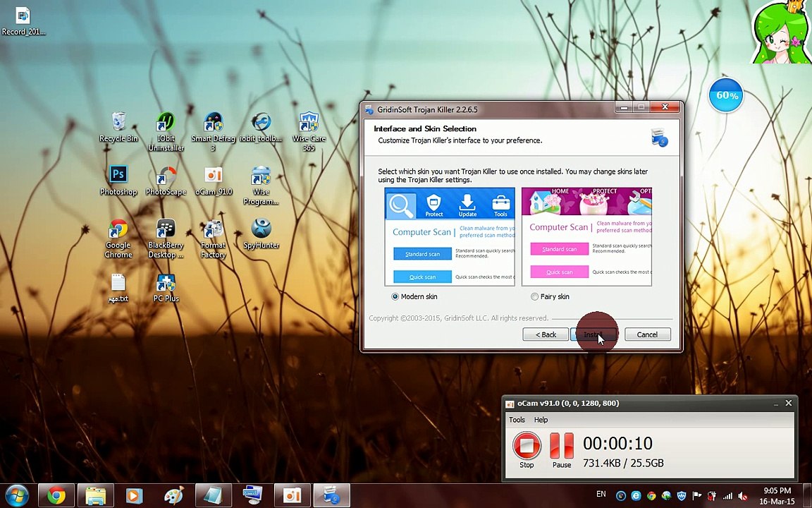Select Record_201... file on desktop

click(x=23, y=21)
